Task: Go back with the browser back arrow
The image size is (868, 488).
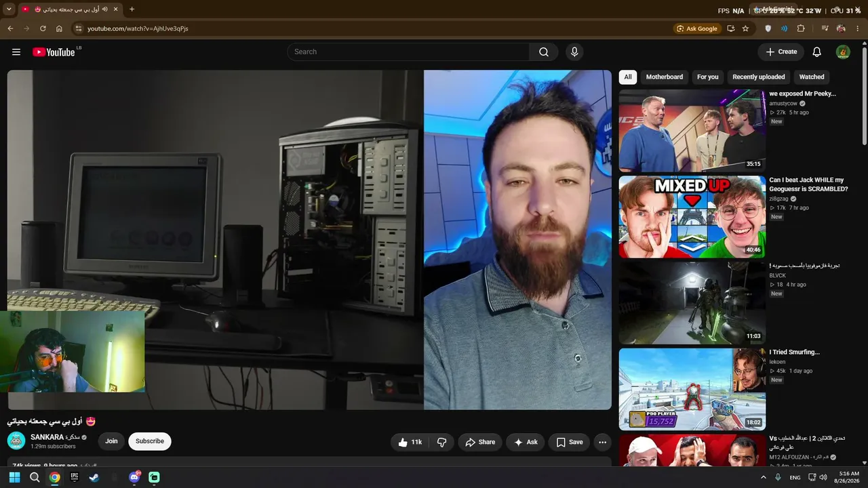Action: [x=10, y=28]
